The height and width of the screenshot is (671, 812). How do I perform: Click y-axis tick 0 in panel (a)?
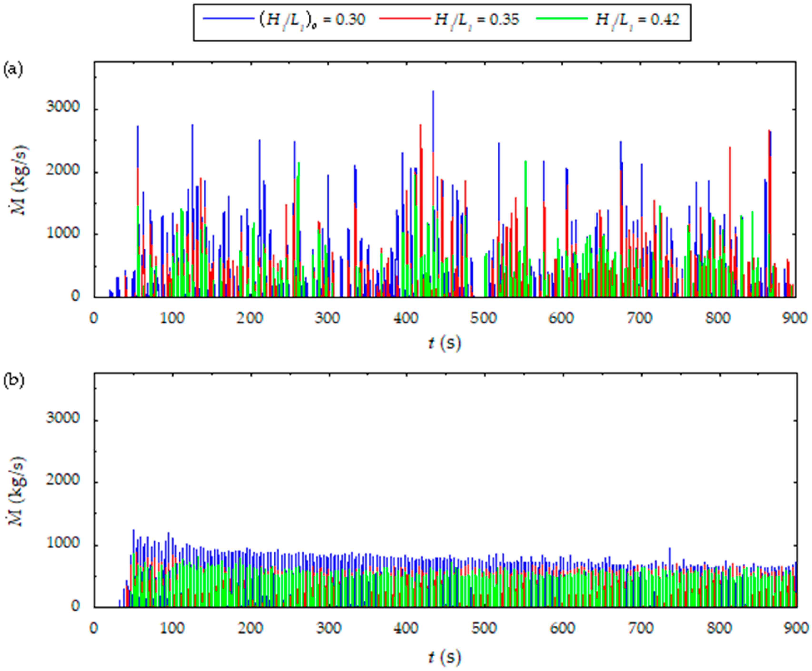click(75, 296)
